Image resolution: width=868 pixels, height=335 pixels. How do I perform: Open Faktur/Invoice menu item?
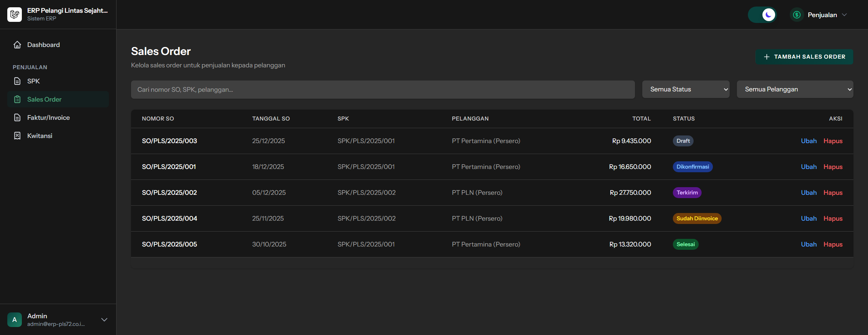pyautogui.click(x=48, y=118)
